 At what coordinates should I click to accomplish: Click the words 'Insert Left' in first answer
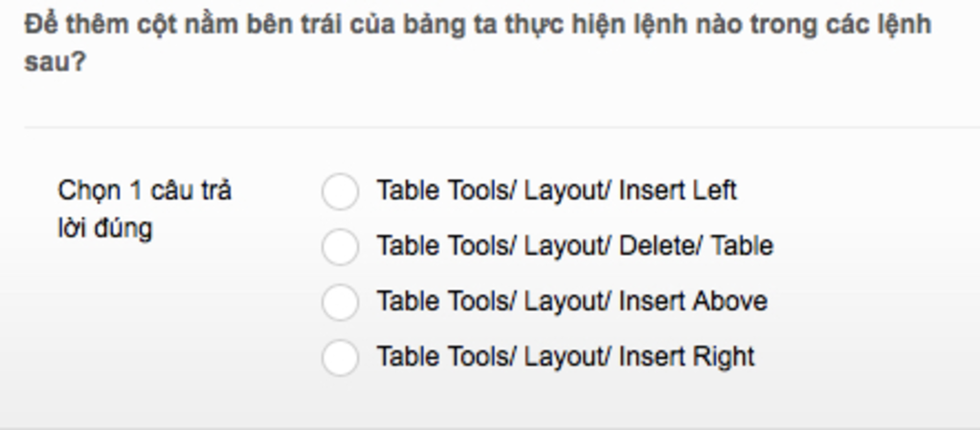[x=679, y=190]
